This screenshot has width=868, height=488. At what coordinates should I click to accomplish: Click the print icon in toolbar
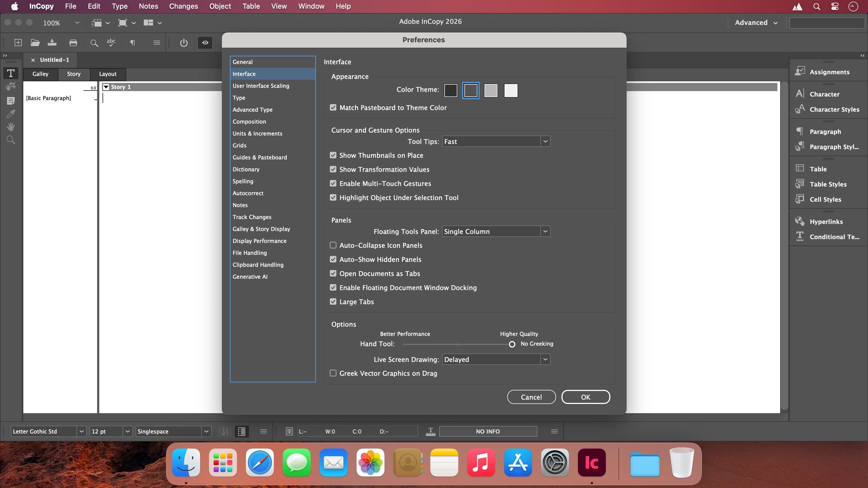[73, 43]
